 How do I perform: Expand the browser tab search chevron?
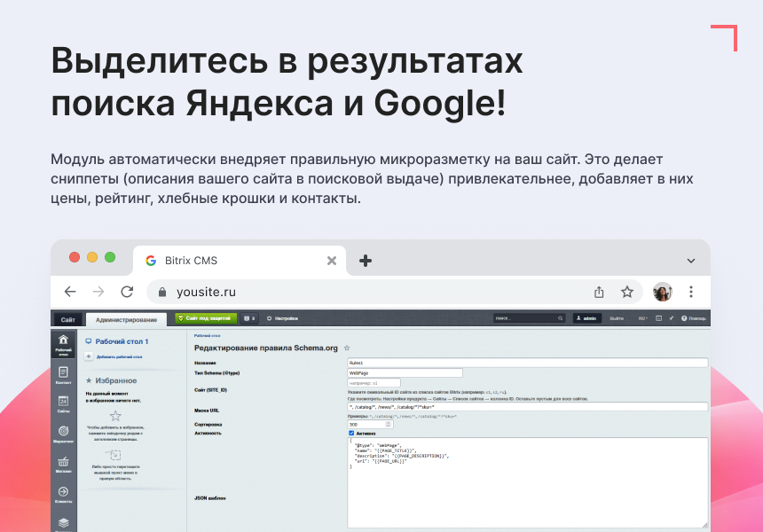(691, 261)
